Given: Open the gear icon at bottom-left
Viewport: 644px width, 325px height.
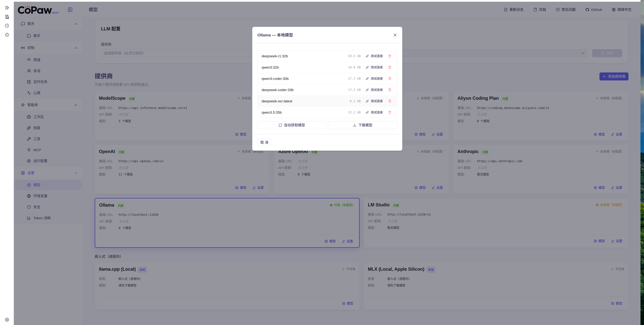Looking at the screenshot, I should pos(7,320).
